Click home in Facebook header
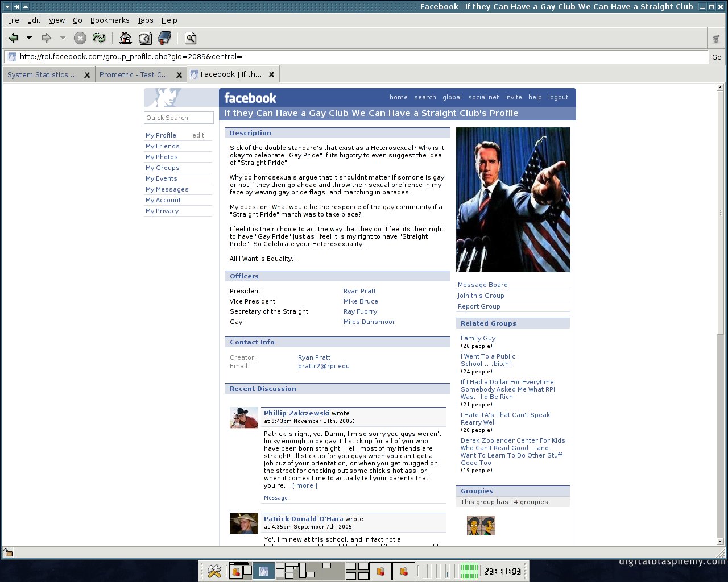The image size is (728, 582). click(399, 97)
